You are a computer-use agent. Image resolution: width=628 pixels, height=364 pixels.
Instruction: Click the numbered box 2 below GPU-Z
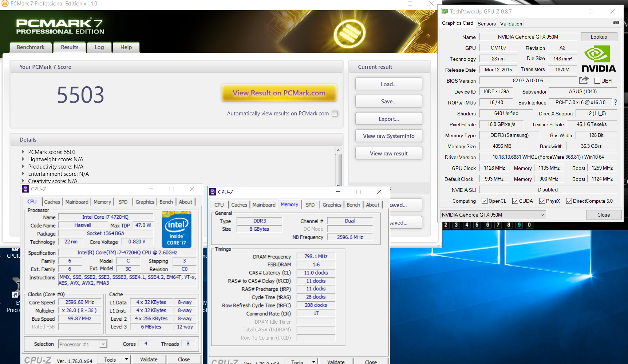tap(446, 225)
